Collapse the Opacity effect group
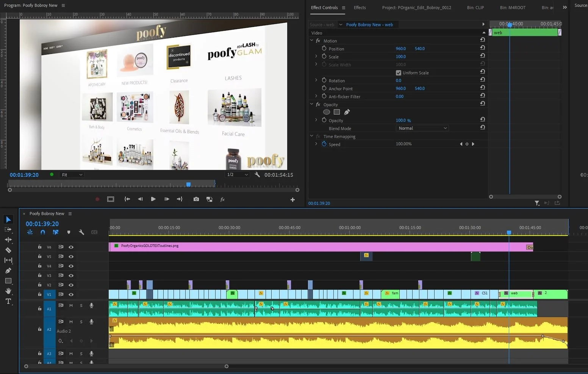588x374 pixels. click(311, 104)
